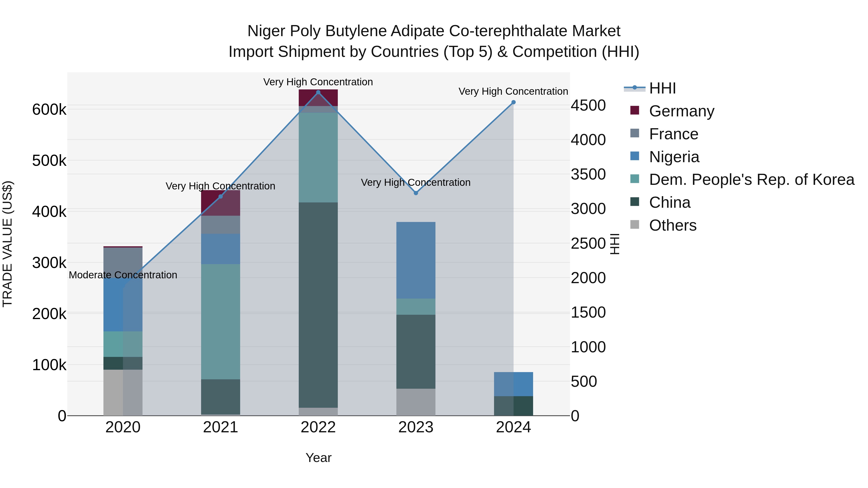The image size is (868, 488).
Task: Click the China segment of the 2023 bar
Action: click(416, 352)
